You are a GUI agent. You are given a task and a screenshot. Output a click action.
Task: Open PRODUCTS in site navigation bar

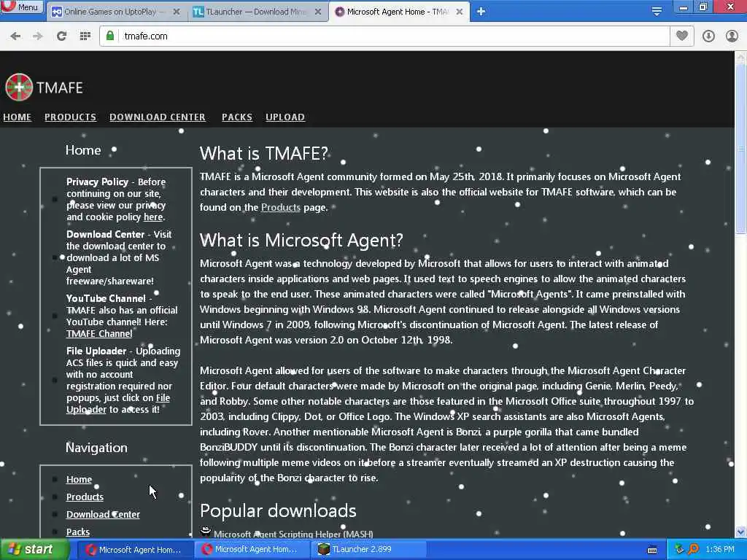71,117
